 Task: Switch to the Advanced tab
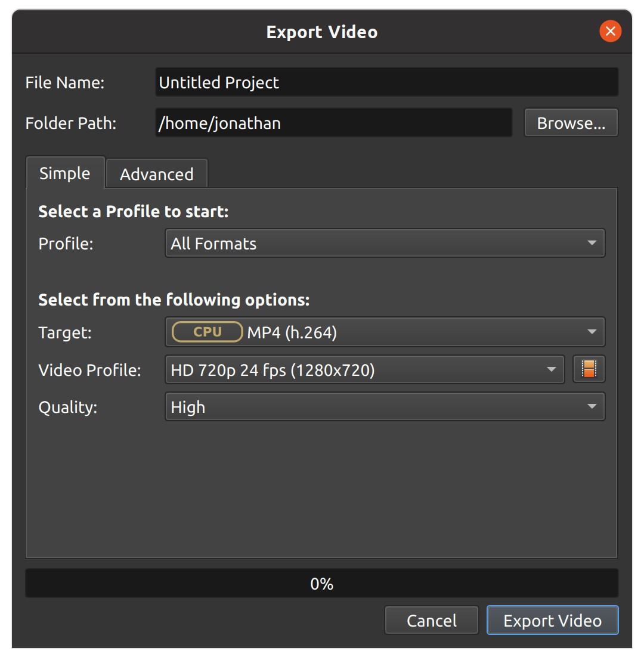(156, 174)
